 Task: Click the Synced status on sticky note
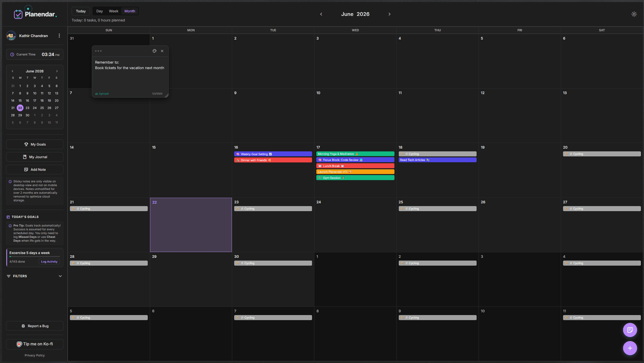(x=102, y=94)
